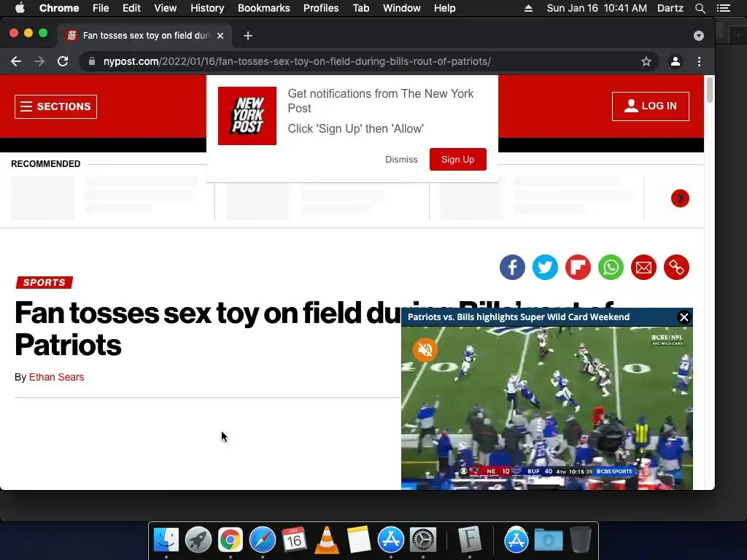The image size is (747, 560).
Task: Open Chrome profile avatar menu
Action: [675, 61]
